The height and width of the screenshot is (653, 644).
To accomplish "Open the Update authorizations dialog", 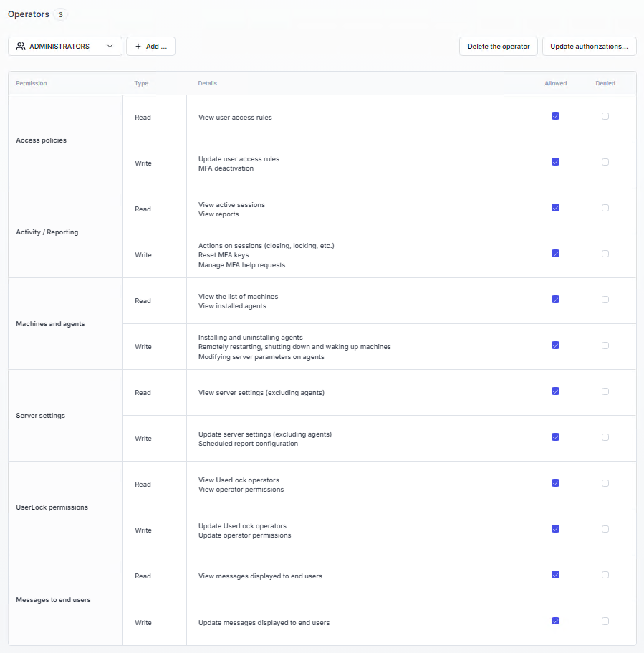I will coord(589,47).
